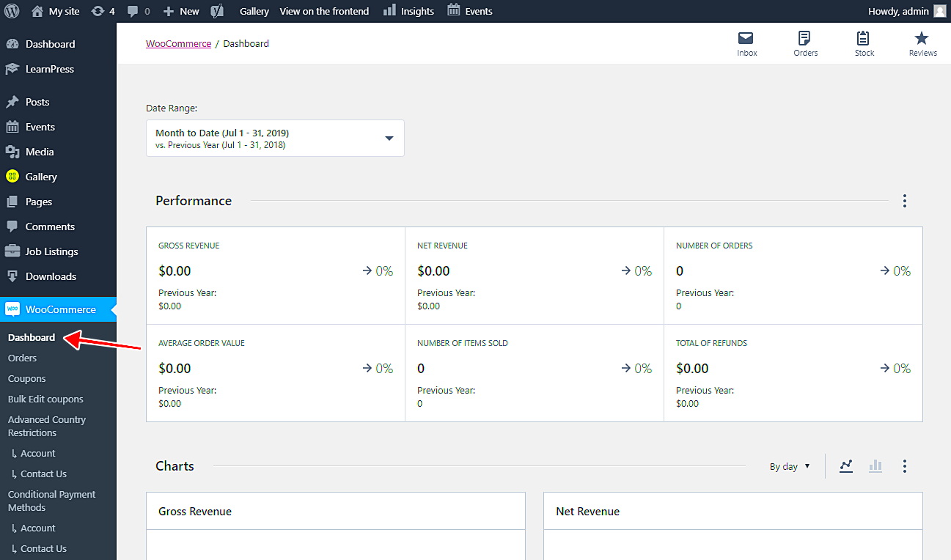This screenshot has height=560, width=951.
Task: Click the Yoast SEO icon in admin bar
Action: (x=217, y=11)
